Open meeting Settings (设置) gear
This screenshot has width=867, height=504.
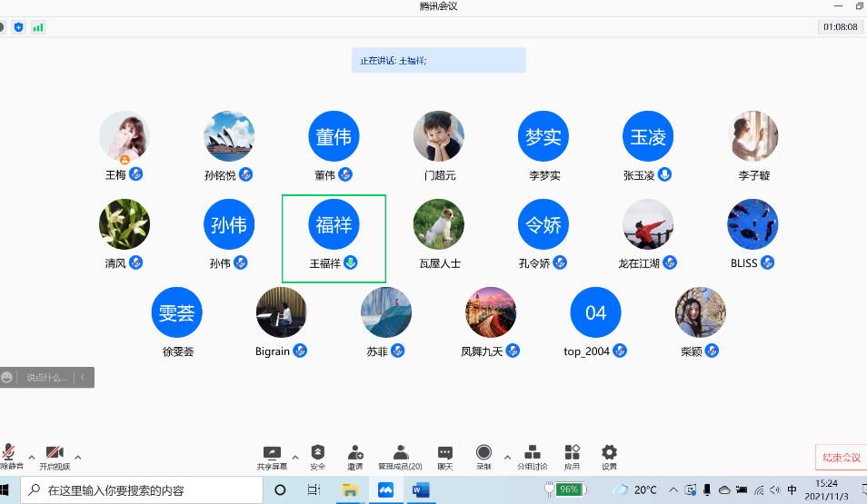[609, 453]
